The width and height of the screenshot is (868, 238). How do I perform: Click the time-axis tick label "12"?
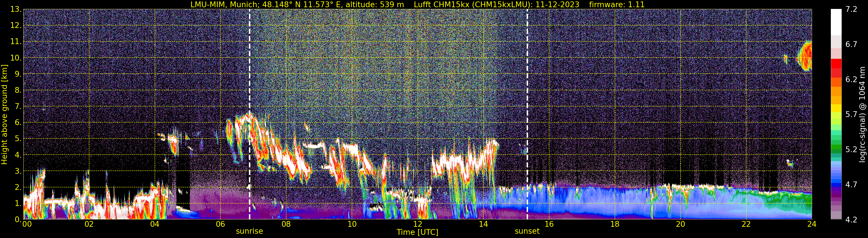(417, 224)
